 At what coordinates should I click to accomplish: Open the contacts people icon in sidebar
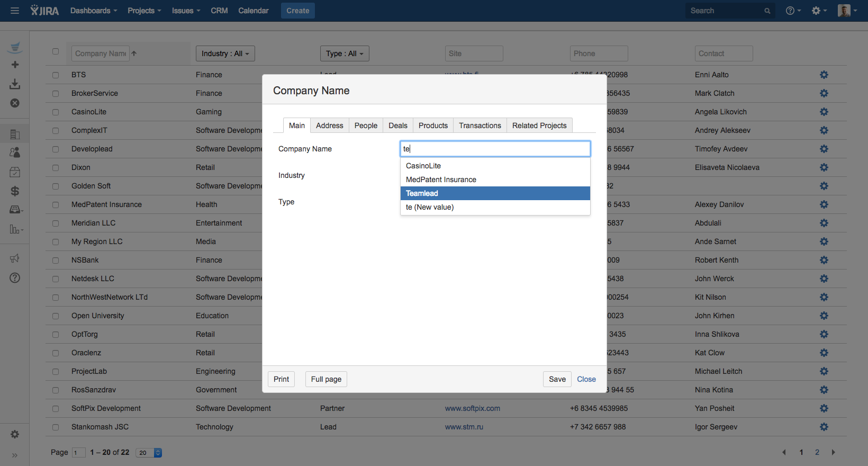point(15,153)
